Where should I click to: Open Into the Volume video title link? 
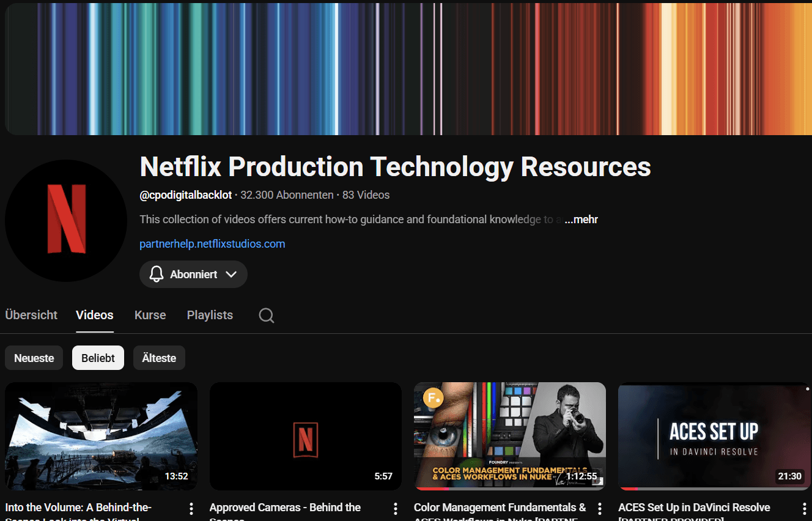pyautogui.click(x=78, y=511)
